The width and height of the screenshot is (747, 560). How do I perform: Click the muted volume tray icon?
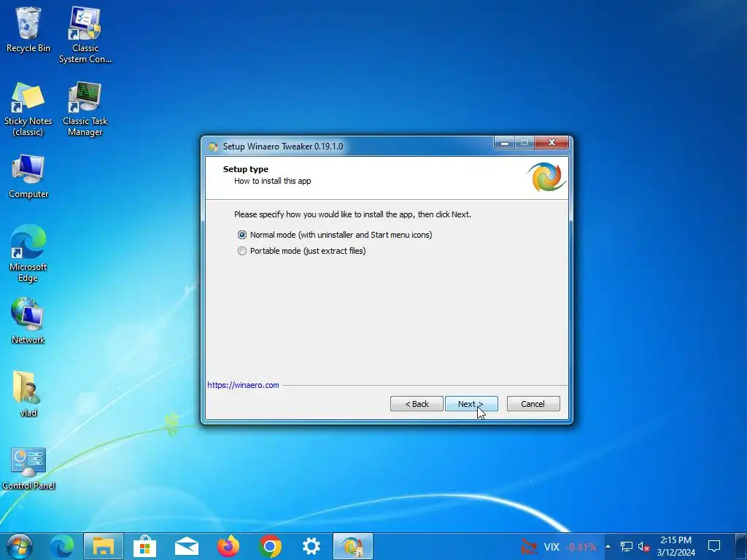(x=643, y=547)
